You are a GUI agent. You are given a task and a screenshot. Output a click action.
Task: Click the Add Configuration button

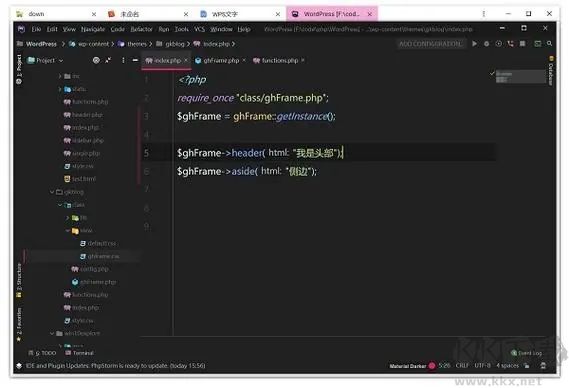click(430, 44)
